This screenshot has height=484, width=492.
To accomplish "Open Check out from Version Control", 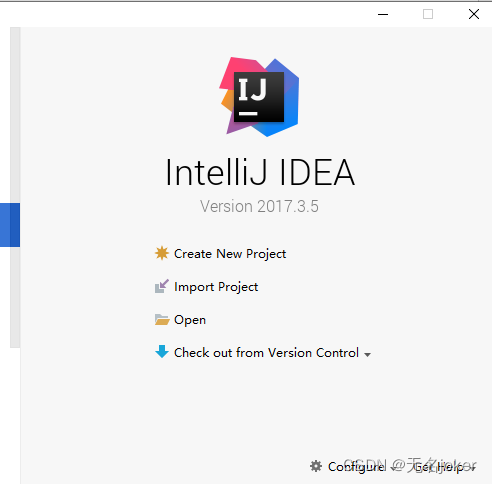I will pos(266,353).
